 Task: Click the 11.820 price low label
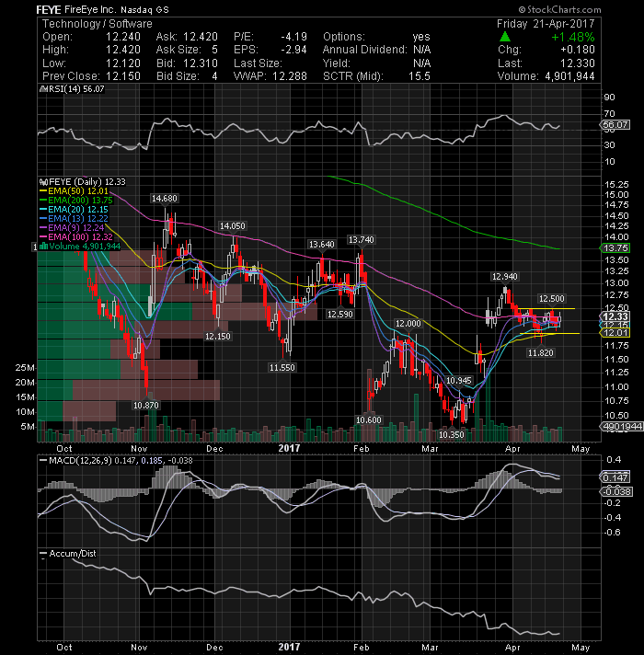[x=541, y=353]
